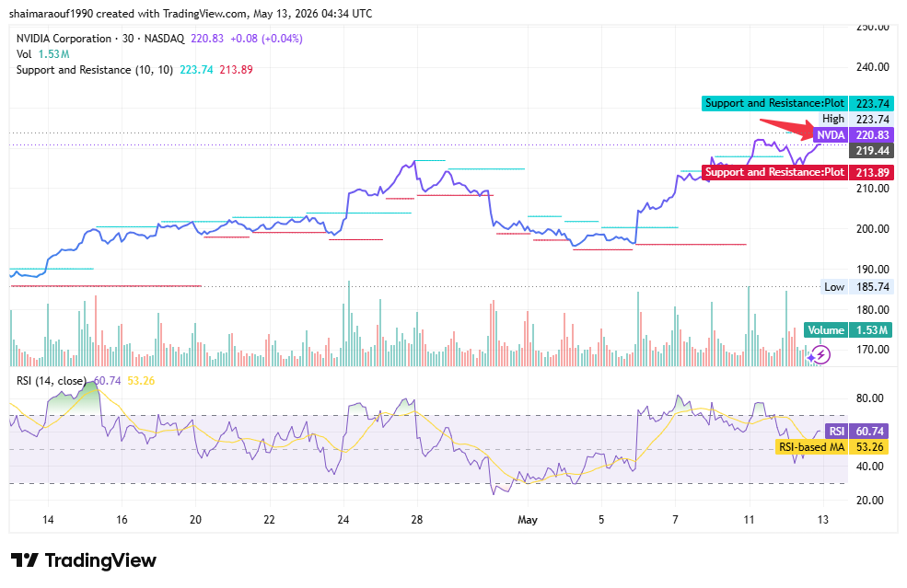Click the header text created with TradingView.com
This screenshot has width=907, height=588.
(x=171, y=13)
